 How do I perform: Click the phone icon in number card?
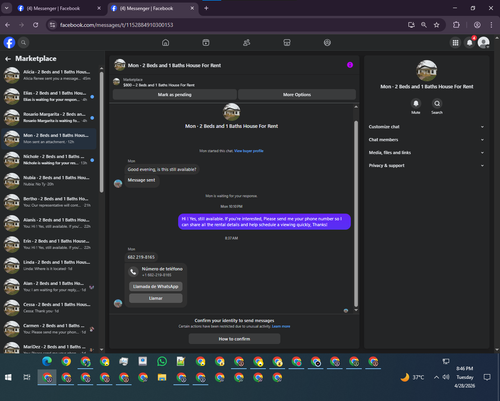point(133,272)
